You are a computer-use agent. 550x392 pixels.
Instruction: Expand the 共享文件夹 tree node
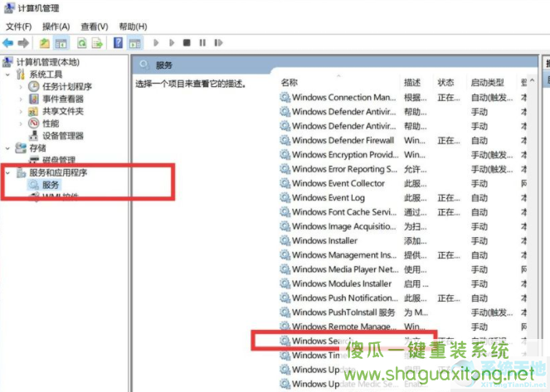[21, 111]
